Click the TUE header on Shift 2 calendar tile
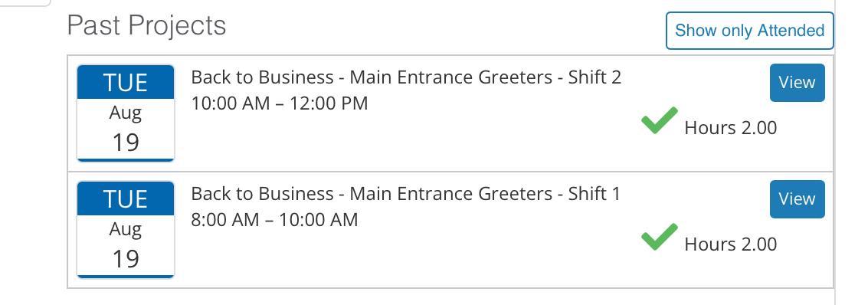 [126, 83]
